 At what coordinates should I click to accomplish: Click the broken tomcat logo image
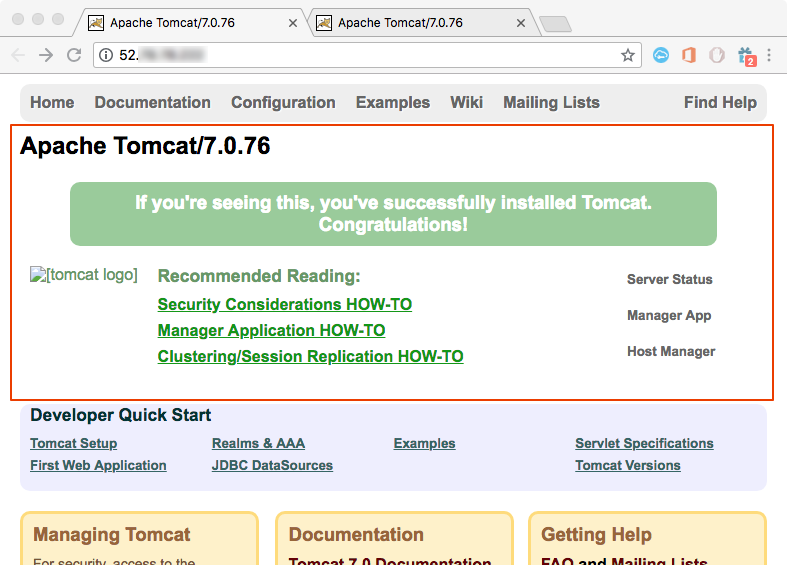coord(84,274)
